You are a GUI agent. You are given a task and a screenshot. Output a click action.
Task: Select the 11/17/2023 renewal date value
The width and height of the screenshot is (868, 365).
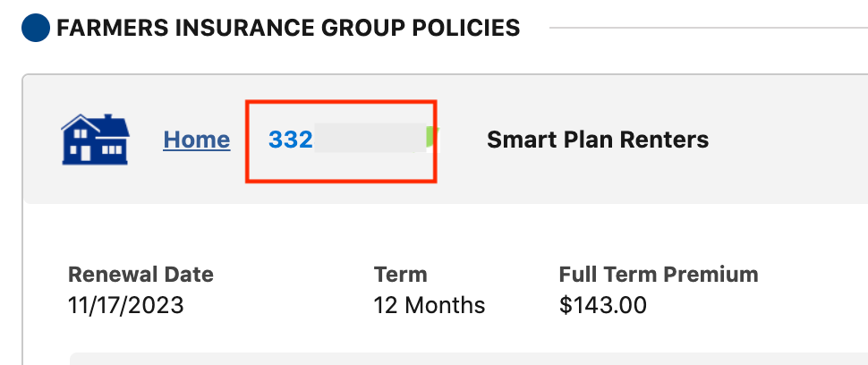click(x=126, y=305)
